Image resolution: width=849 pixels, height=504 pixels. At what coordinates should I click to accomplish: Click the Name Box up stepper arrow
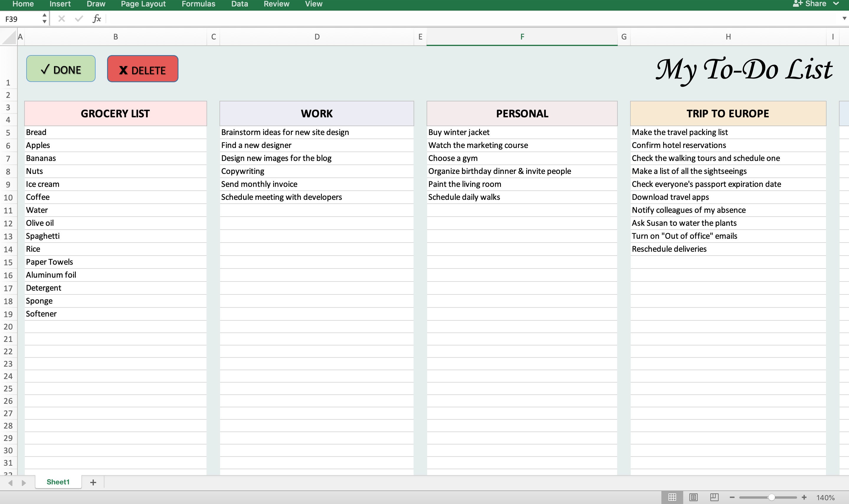tap(44, 15)
